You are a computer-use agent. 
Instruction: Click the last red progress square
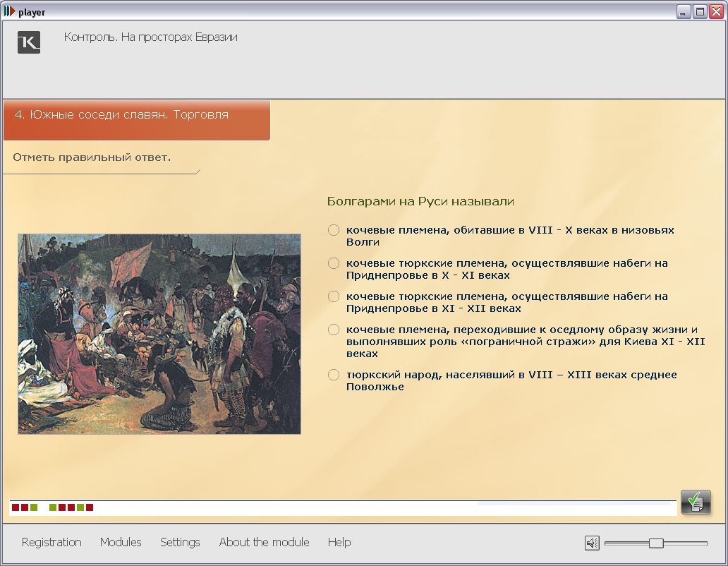tap(90, 507)
